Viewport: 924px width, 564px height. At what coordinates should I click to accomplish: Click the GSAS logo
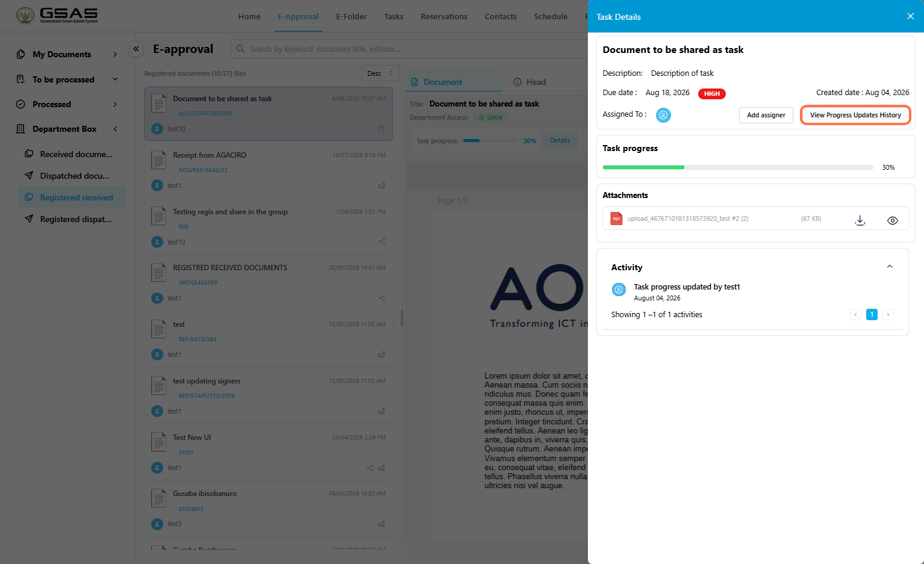pyautogui.click(x=57, y=16)
